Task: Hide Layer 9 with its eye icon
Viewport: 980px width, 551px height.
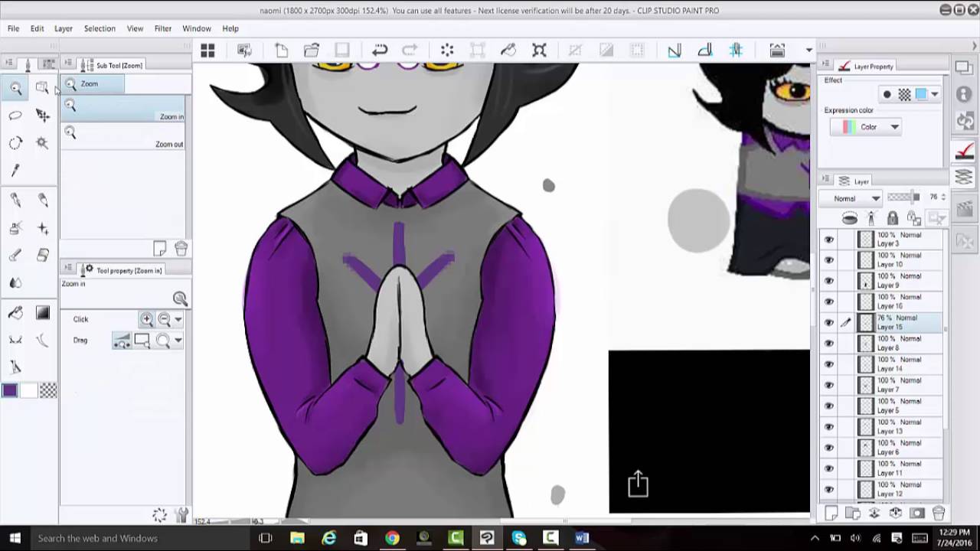Action: pyautogui.click(x=829, y=281)
